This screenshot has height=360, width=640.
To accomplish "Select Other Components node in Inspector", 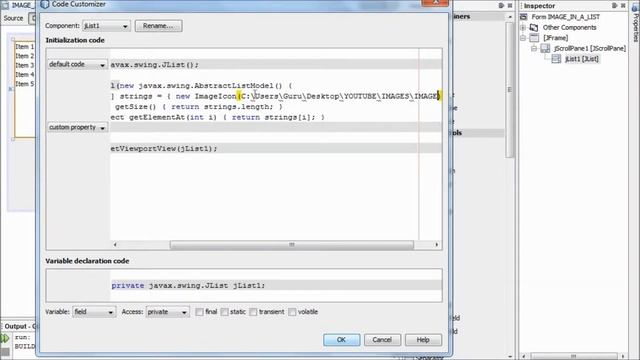I will tap(569, 27).
